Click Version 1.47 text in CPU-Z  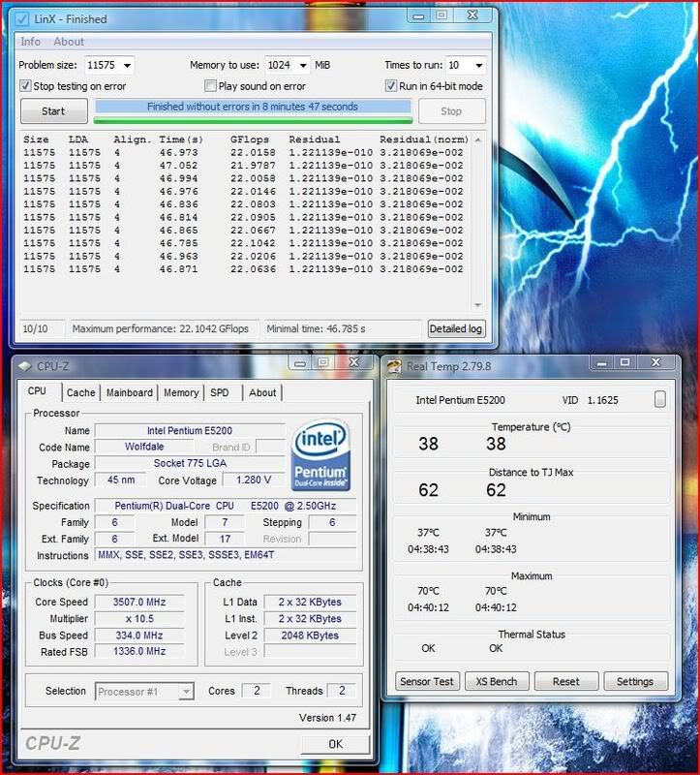pyautogui.click(x=327, y=717)
